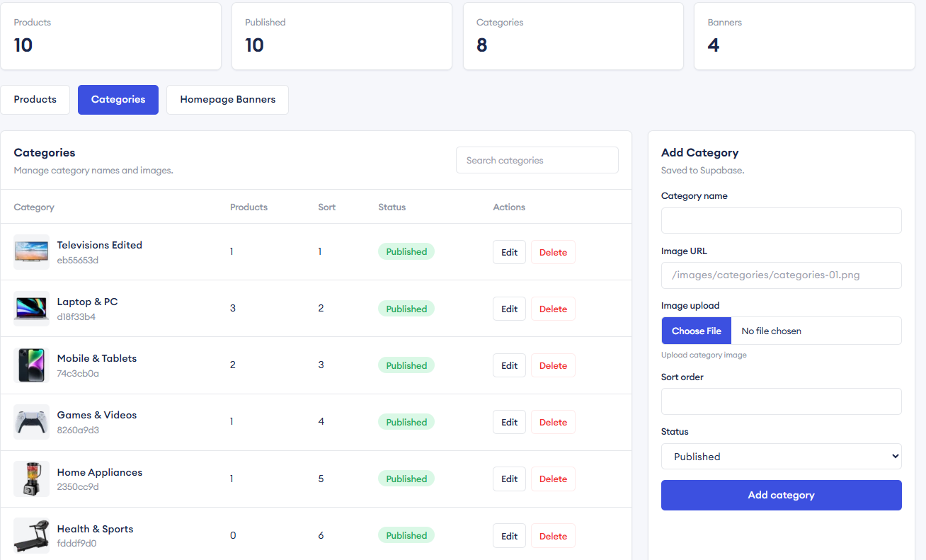Click the category ID 8260a9d3

point(78,430)
